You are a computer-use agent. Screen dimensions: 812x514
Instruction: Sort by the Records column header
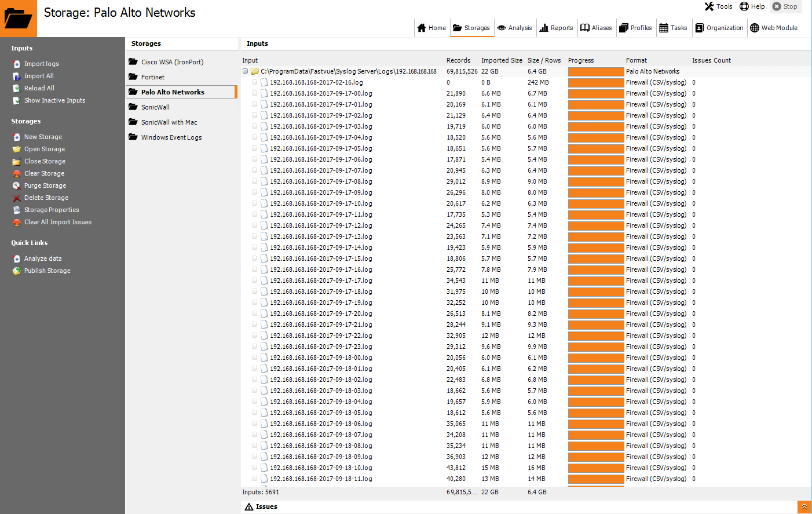[458, 60]
